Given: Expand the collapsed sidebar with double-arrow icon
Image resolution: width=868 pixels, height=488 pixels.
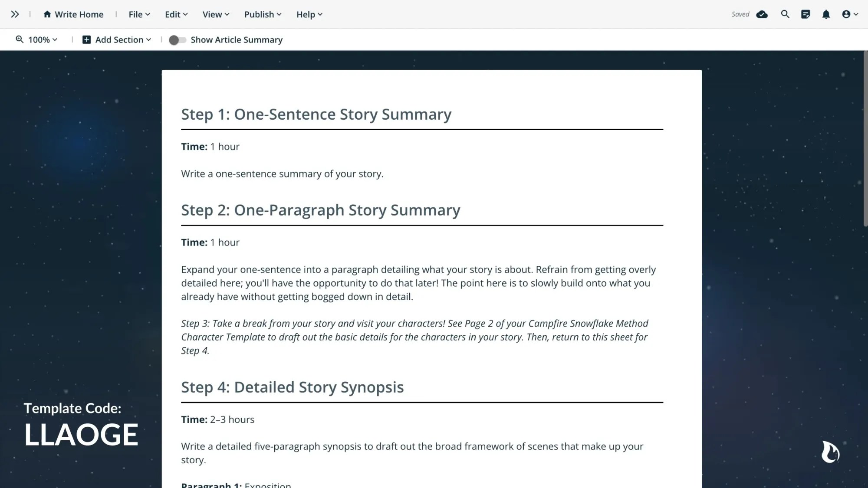Looking at the screenshot, I should (15, 13).
